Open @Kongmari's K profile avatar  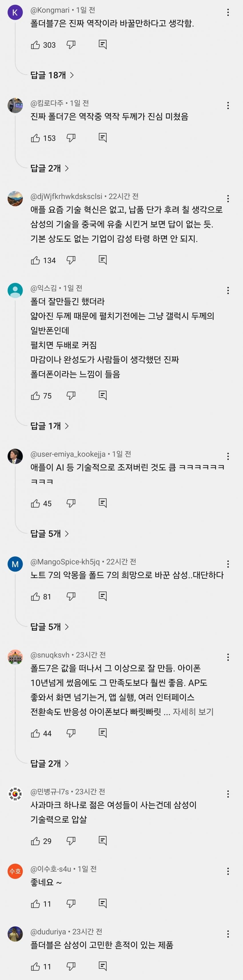[15, 13]
